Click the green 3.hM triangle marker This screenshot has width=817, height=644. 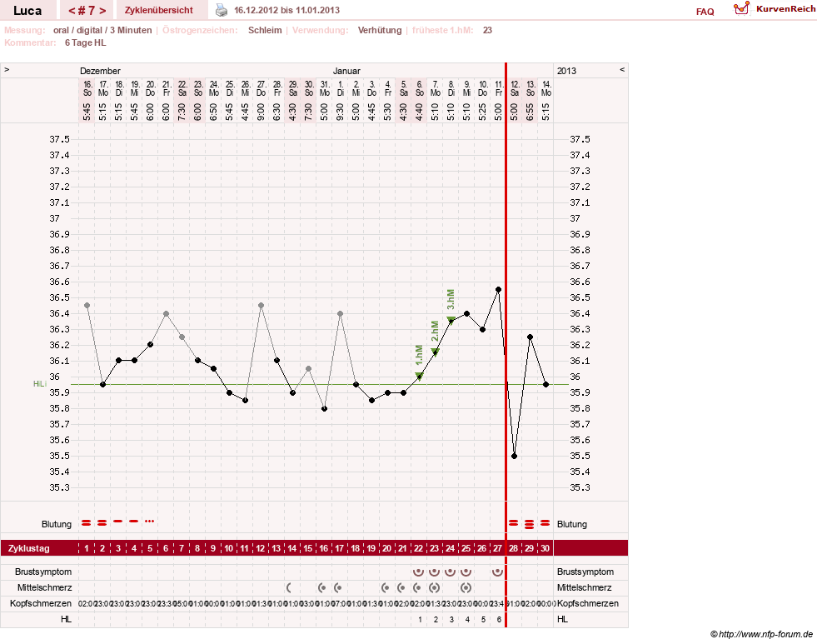pos(451,320)
